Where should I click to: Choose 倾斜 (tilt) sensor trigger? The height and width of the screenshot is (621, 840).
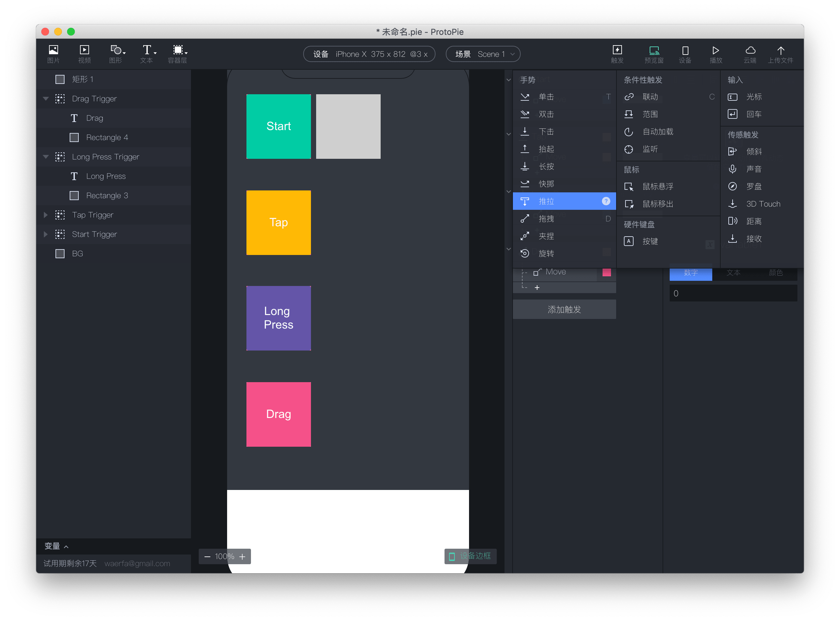click(x=762, y=152)
